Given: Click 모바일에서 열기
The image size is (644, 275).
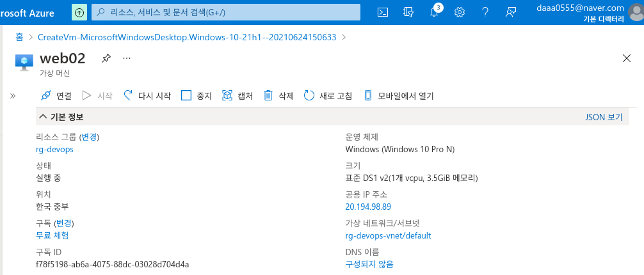Looking at the screenshot, I should click(x=399, y=96).
